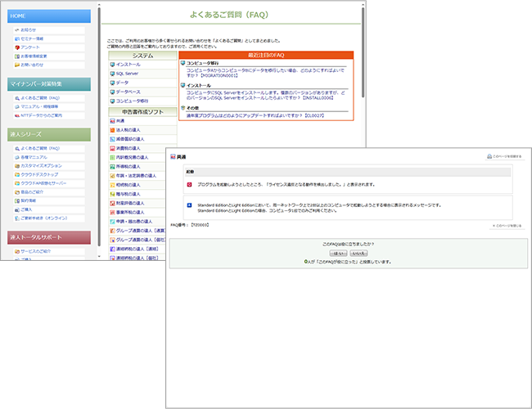Open the マイナンバー対策特集 section header
This screenshot has height=409, width=532.
49,83
